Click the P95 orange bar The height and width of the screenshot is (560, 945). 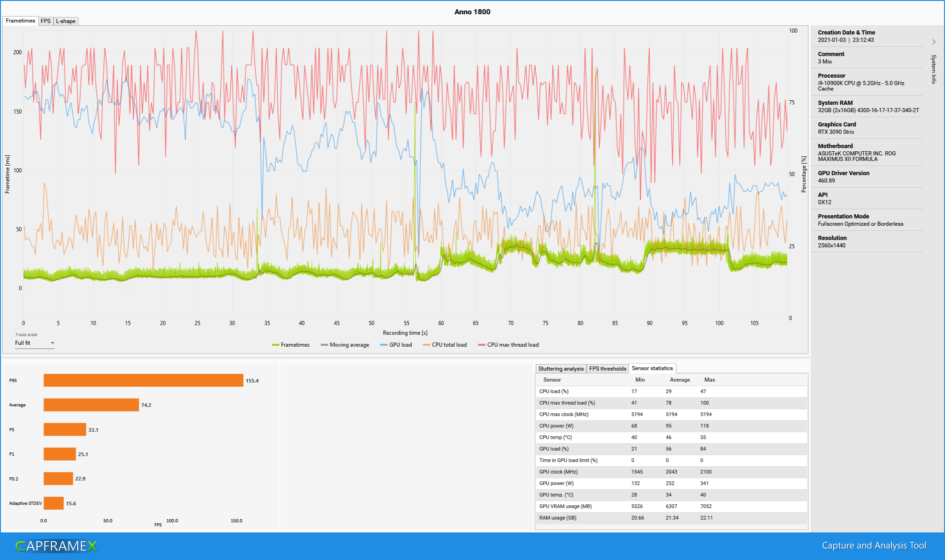tap(143, 380)
